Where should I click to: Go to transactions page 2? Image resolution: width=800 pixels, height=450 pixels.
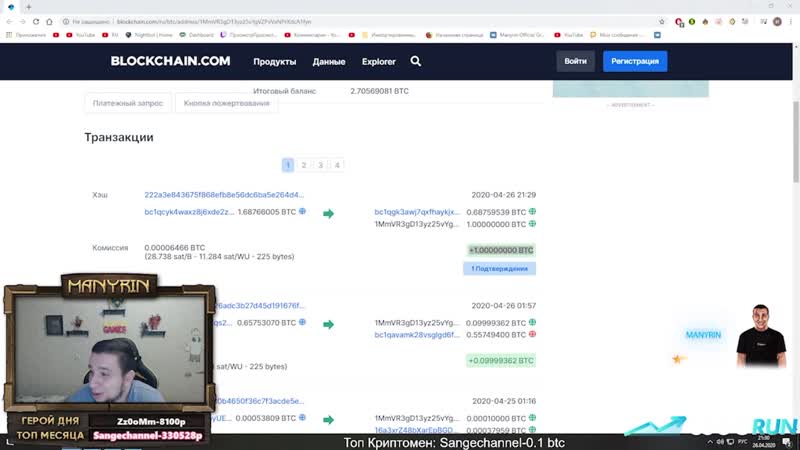[x=304, y=165]
